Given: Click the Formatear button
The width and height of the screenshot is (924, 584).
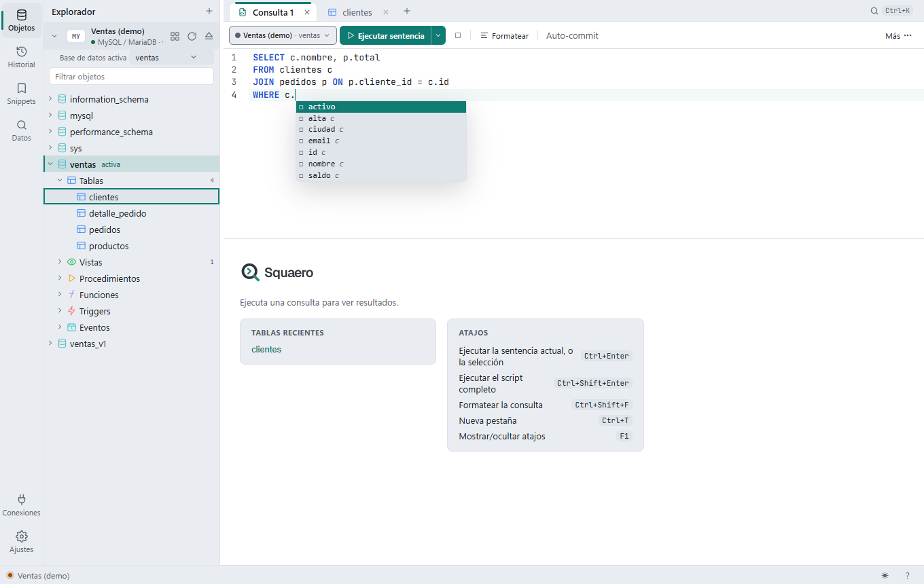Looking at the screenshot, I should (504, 36).
